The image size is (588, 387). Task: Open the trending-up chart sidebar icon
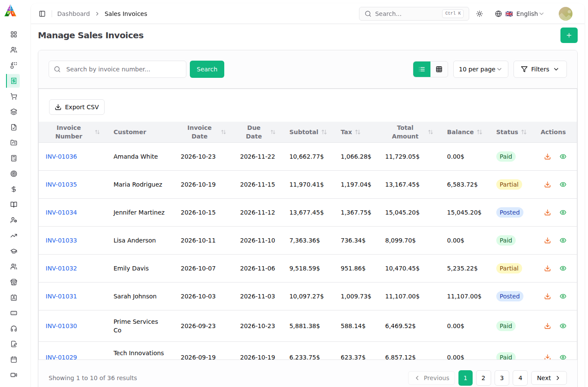(14, 236)
